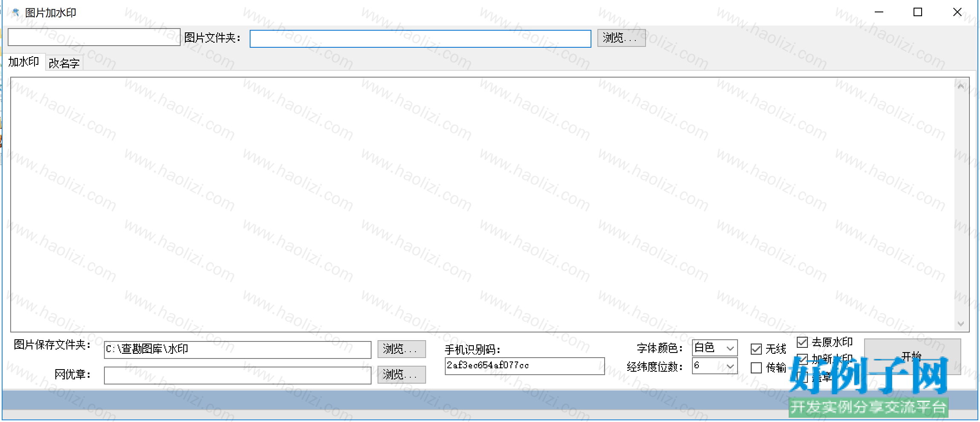Click the 字体颜色: label
This screenshot has height=422, width=980.
(660, 348)
